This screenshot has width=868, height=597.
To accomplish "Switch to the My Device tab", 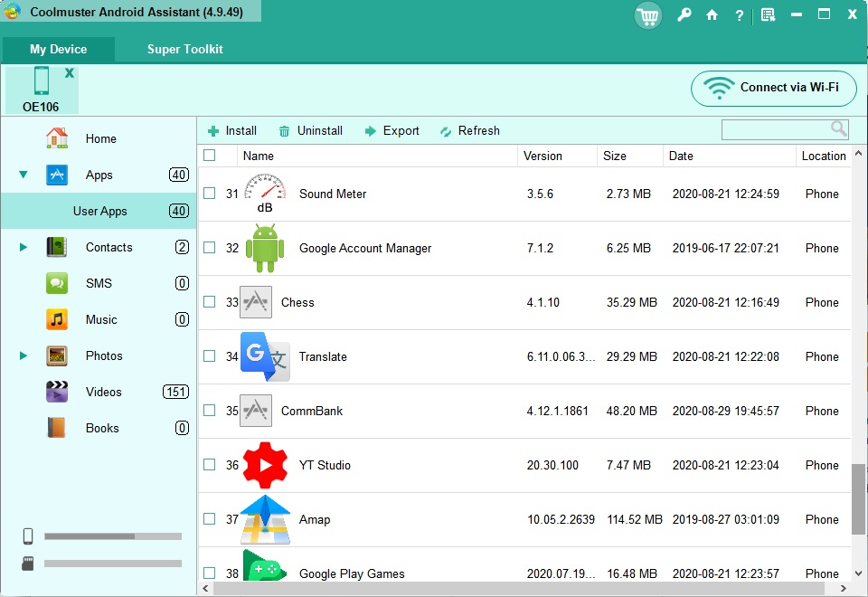I will (x=58, y=49).
